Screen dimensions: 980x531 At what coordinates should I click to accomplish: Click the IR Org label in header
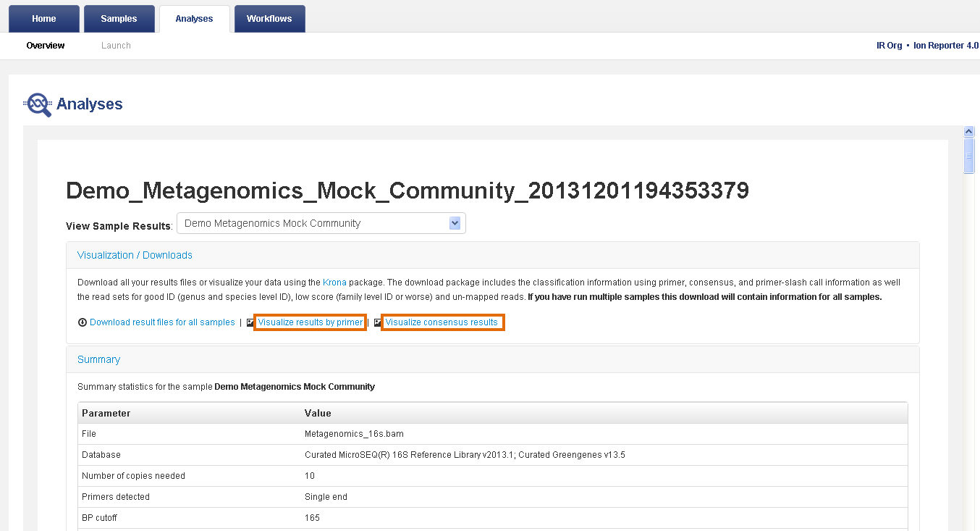889,46
